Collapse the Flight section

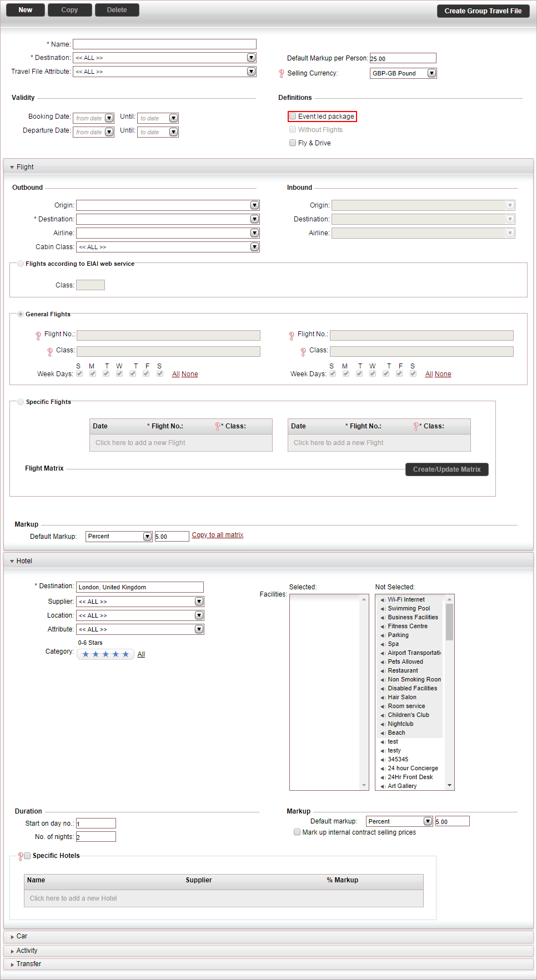12,167
